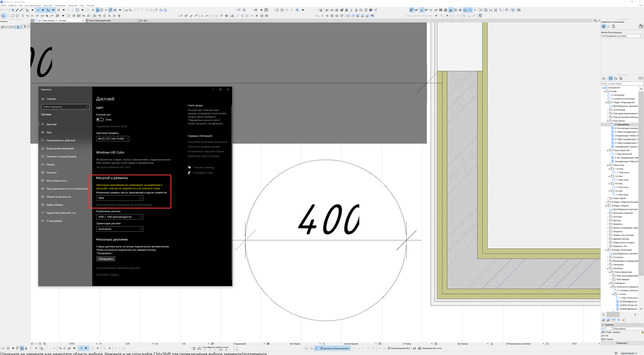Select Планы мебели ИИ folder in Navigator
644x355 pixels.
tap(621, 150)
